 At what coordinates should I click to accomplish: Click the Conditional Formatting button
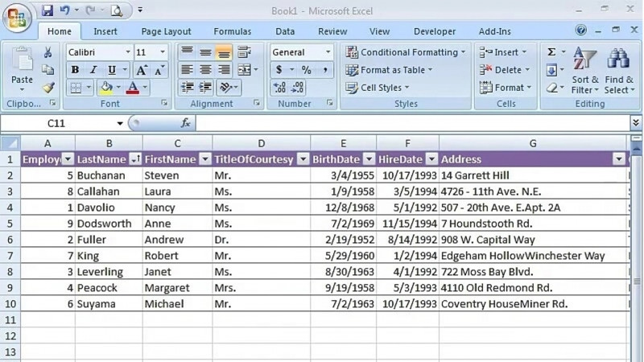coord(407,52)
